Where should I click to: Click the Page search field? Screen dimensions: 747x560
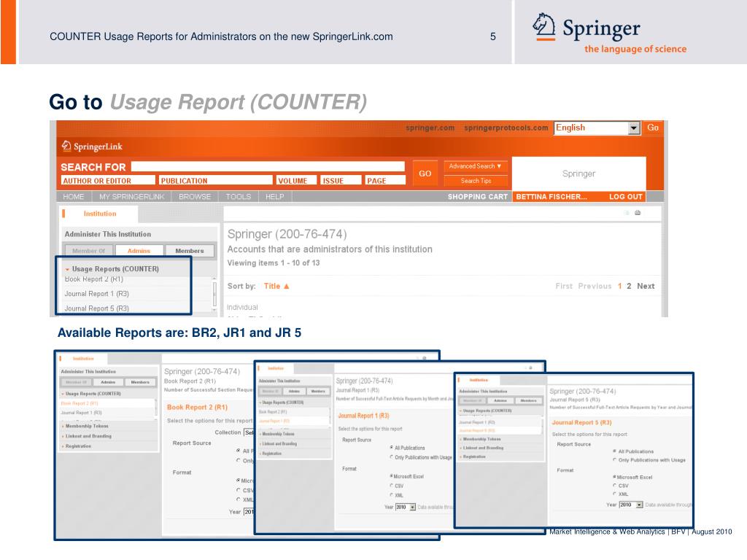coord(385,181)
